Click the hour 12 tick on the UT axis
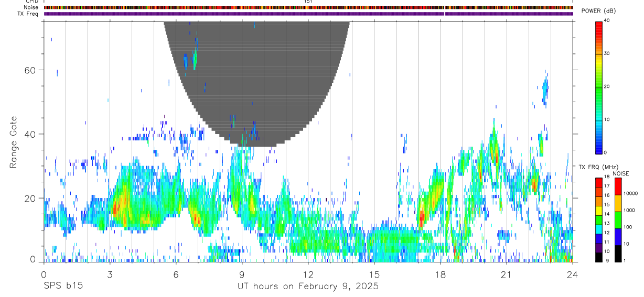644x297 pixels. [x=308, y=274]
